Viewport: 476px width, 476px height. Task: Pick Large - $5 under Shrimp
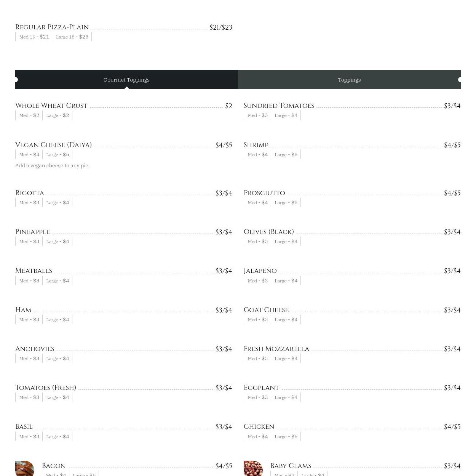click(x=286, y=154)
